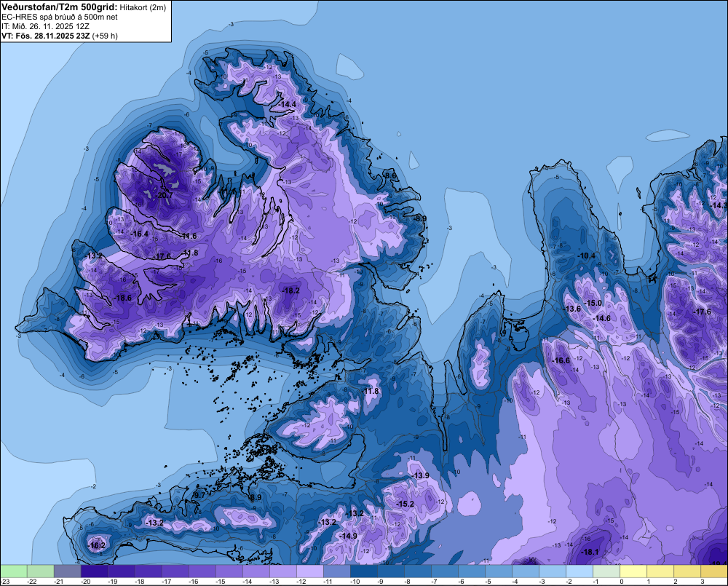728x586 pixels.
Task: Click the -8.6 coastal temperature label
Action: 390,175
